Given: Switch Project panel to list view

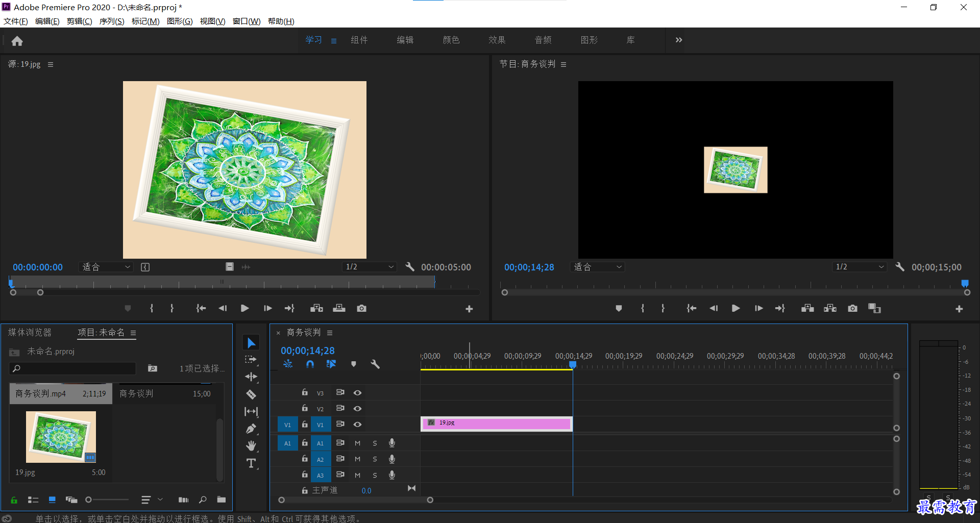Looking at the screenshot, I should 33,500.
